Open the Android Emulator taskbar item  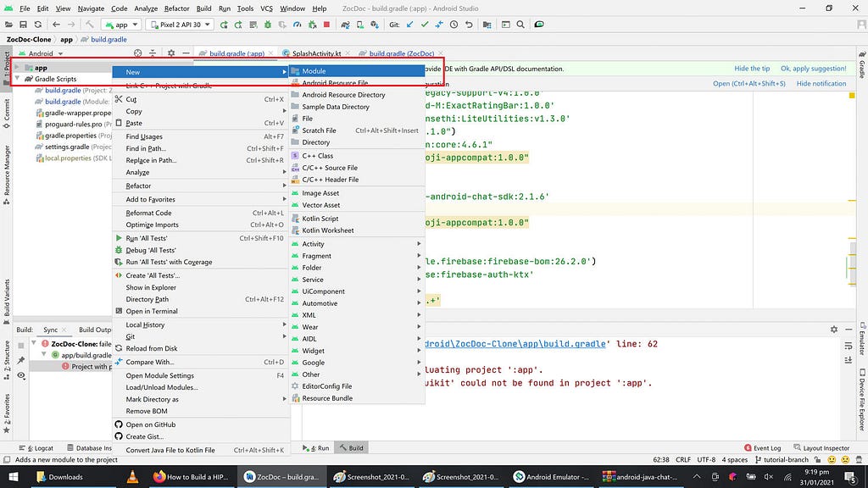click(x=551, y=477)
